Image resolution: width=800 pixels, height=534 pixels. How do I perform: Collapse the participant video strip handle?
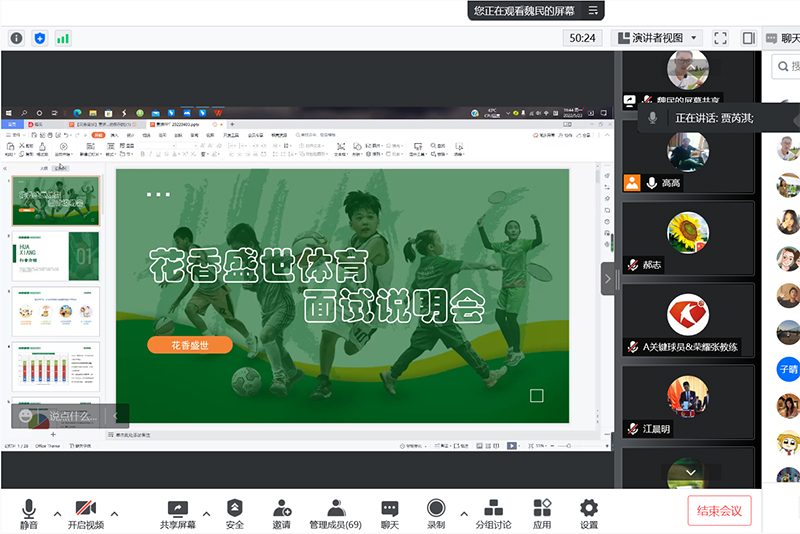608,279
